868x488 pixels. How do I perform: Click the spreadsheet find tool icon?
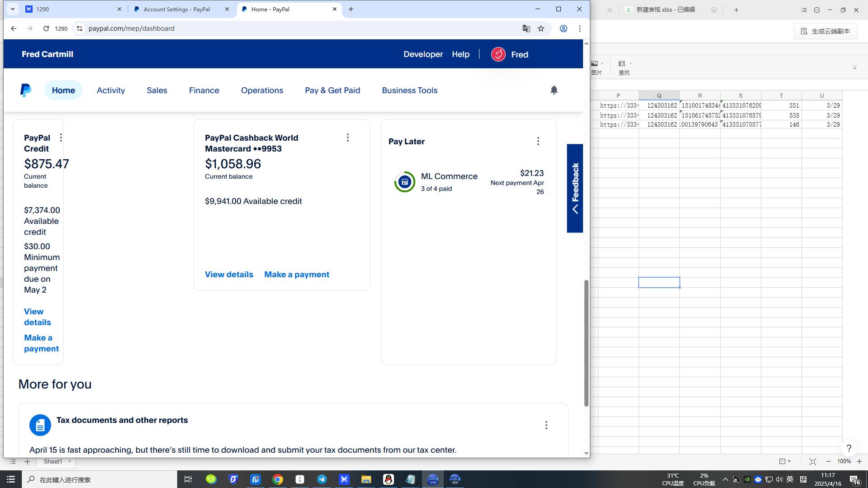(622, 64)
